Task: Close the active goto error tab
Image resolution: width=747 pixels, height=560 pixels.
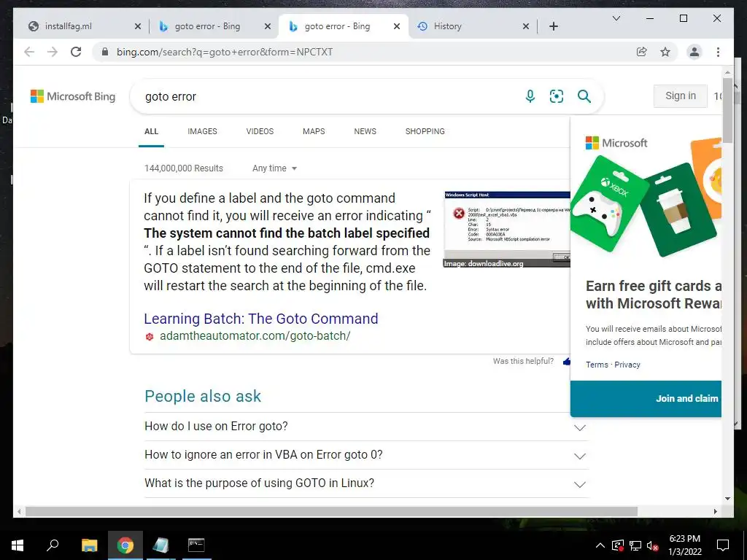Action: (396, 26)
